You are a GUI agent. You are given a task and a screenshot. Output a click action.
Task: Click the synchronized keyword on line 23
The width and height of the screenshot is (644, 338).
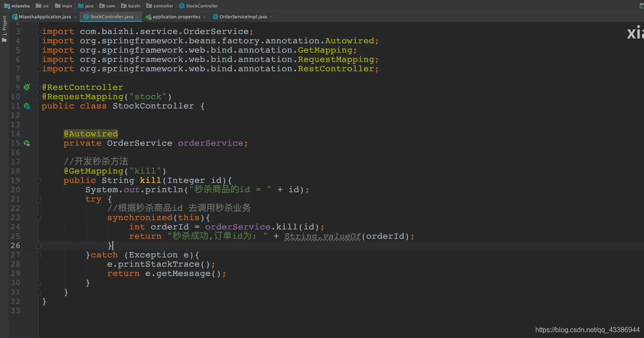point(140,218)
